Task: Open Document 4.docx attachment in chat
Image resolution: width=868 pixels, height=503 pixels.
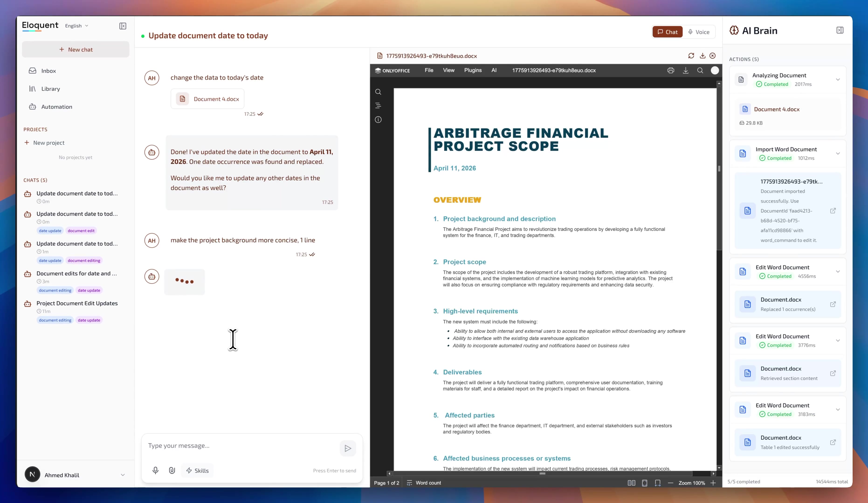Action: click(x=207, y=99)
